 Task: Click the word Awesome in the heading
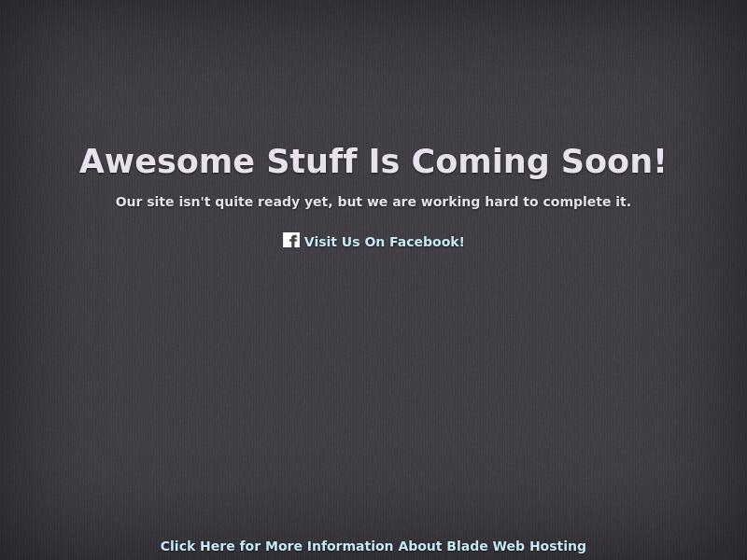pos(167,161)
